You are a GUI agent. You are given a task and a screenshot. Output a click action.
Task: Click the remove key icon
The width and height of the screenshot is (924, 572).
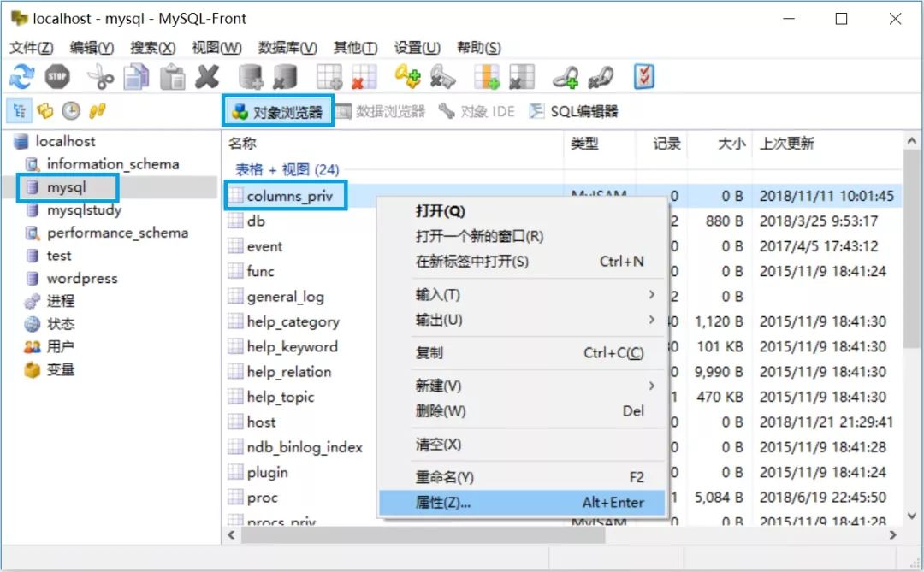click(442, 77)
